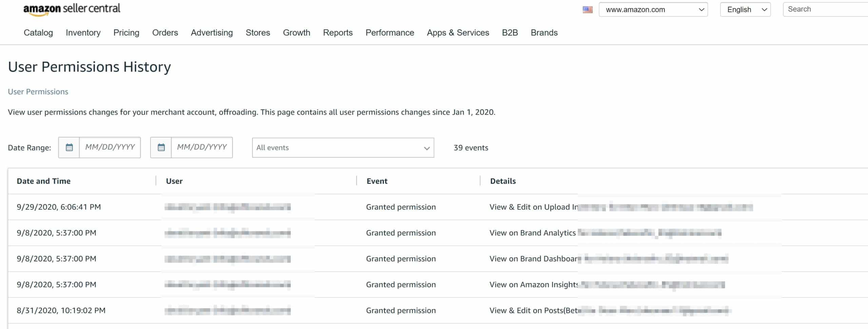Click into the start date MM/DD/YYYY field
This screenshot has height=329, width=868.
pyautogui.click(x=110, y=147)
